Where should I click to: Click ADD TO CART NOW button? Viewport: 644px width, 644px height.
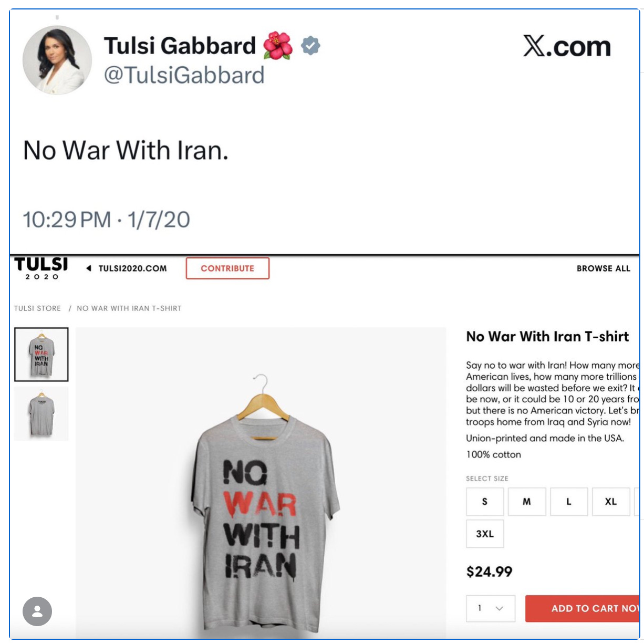click(583, 608)
